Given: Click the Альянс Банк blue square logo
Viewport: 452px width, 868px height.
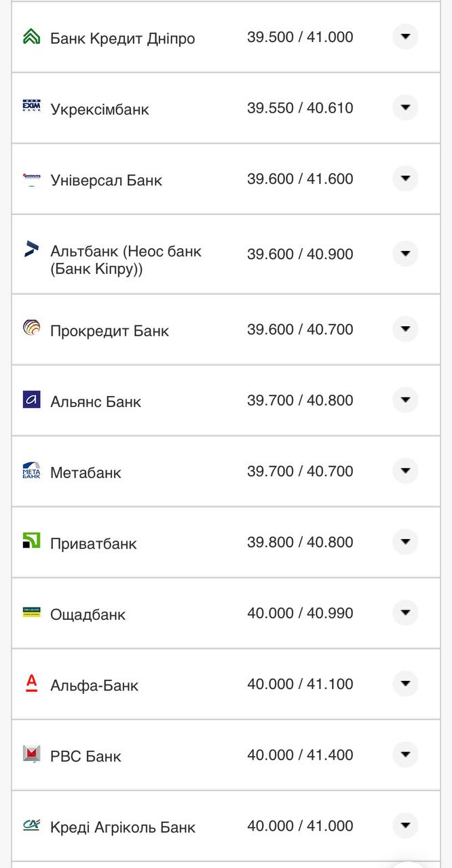Looking at the screenshot, I should [x=31, y=399].
